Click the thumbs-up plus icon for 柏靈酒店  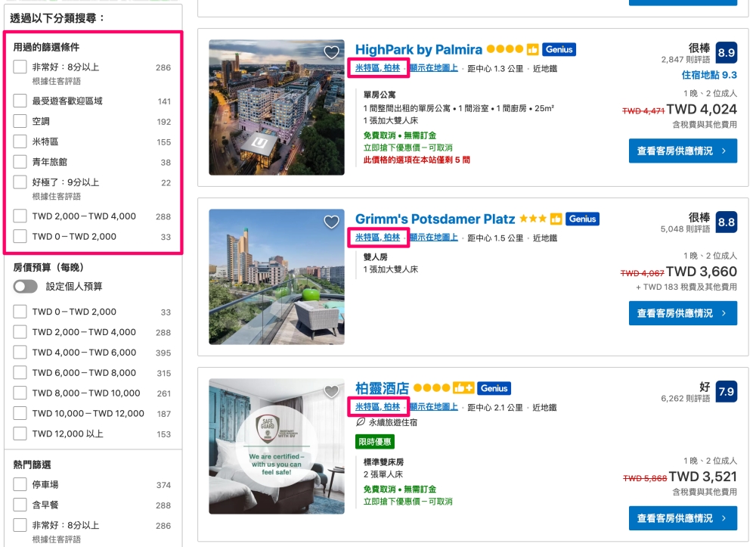pos(463,388)
